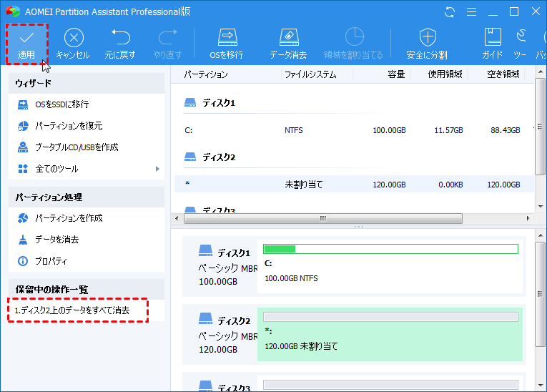
Task: Click the パーティション処理 section header
Action: coord(87,197)
